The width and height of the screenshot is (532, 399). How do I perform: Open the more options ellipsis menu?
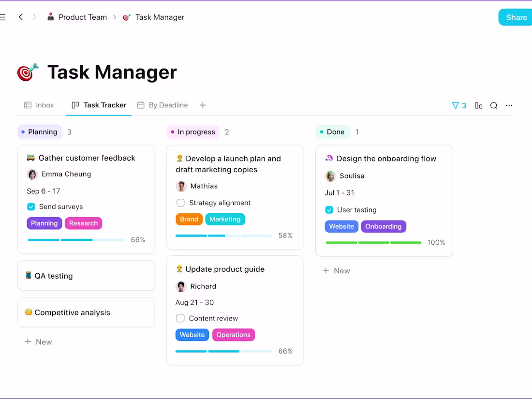point(509,105)
